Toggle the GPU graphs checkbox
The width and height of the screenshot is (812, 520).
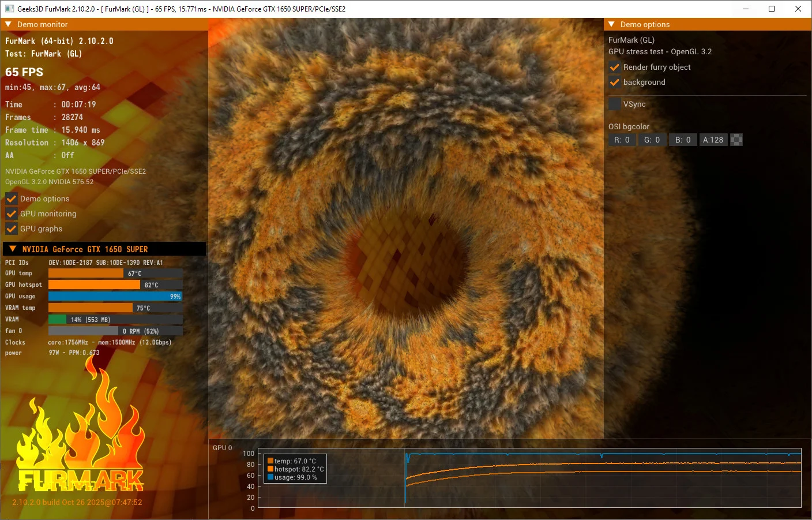coord(12,229)
